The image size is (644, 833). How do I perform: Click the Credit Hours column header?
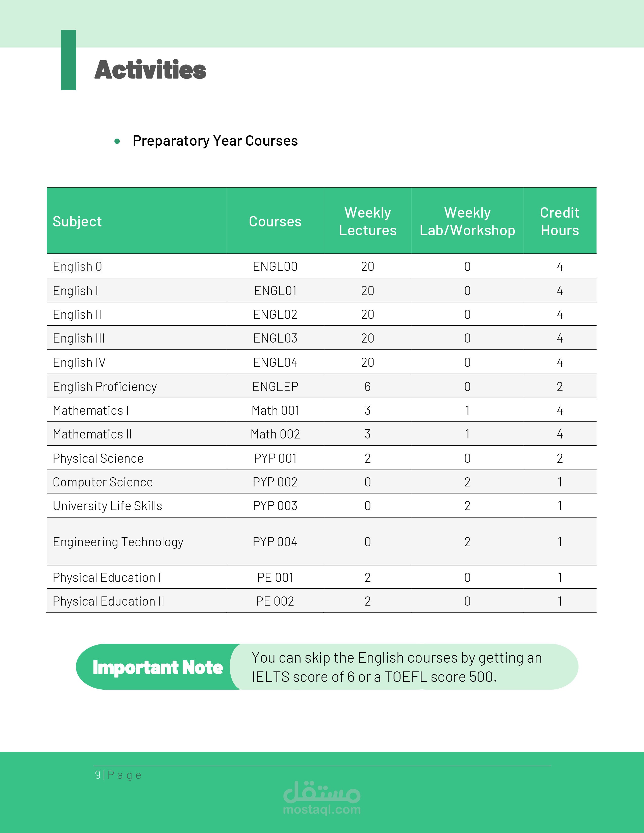[560, 222]
